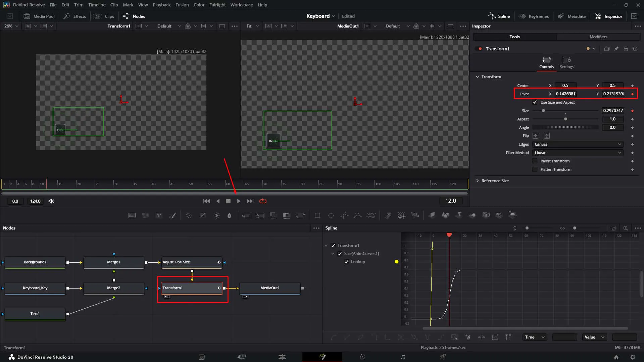Add a Shape 3D tool from the toolbar

[445, 215]
